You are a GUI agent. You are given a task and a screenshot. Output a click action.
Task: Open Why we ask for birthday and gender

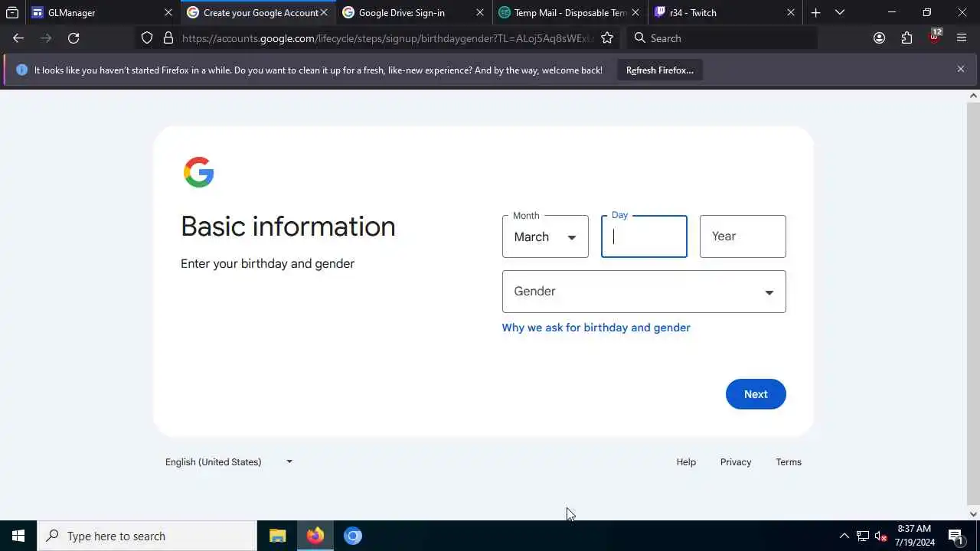596,328
